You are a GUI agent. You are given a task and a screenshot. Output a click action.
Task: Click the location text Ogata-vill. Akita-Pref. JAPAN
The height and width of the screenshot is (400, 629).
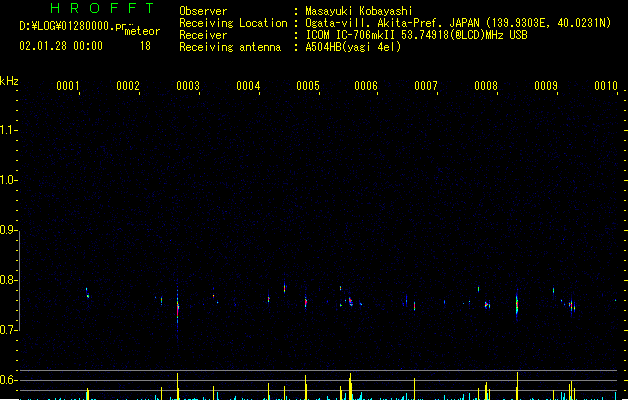pyautogui.click(x=392, y=23)
